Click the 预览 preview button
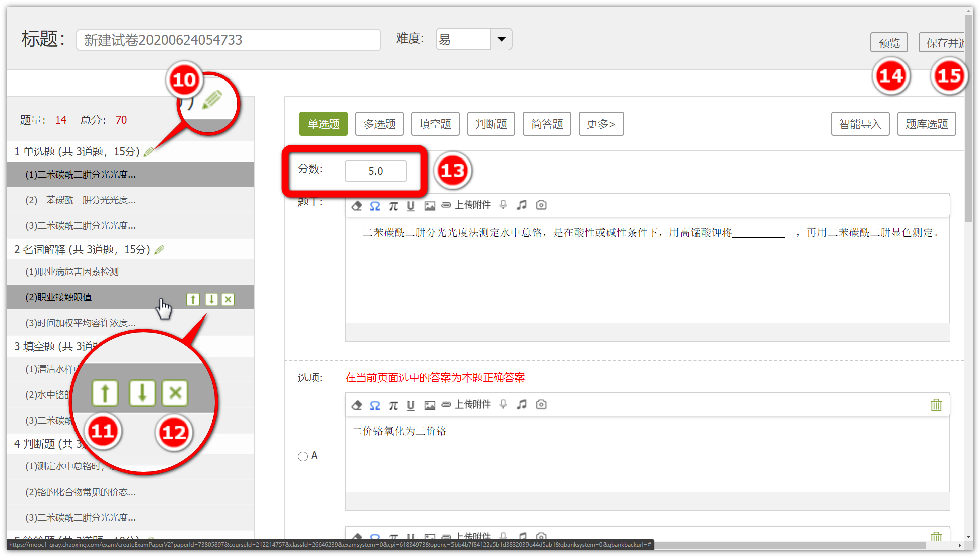Image resolution: width=980 pixels, height=557 pixels. pyautogui.click(x=889, y=43)
